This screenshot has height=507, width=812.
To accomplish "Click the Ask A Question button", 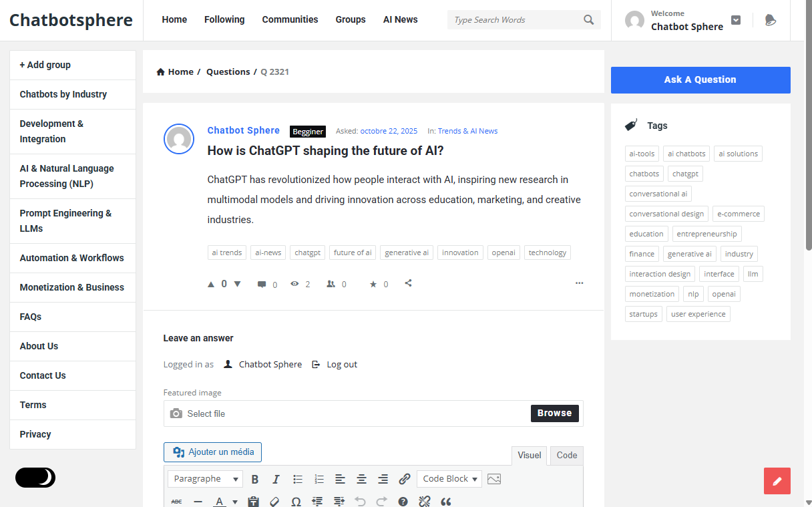I will (x=700, y=79).
